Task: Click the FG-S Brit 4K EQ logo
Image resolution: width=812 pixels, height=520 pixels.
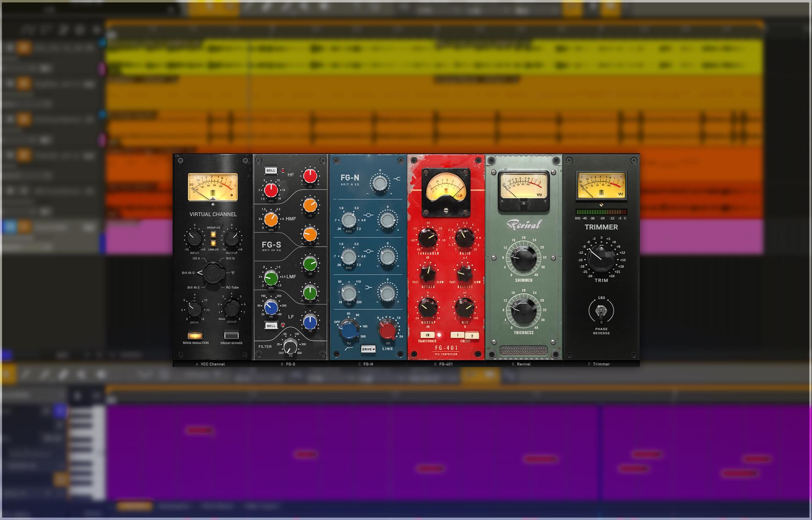Action: 271,246
